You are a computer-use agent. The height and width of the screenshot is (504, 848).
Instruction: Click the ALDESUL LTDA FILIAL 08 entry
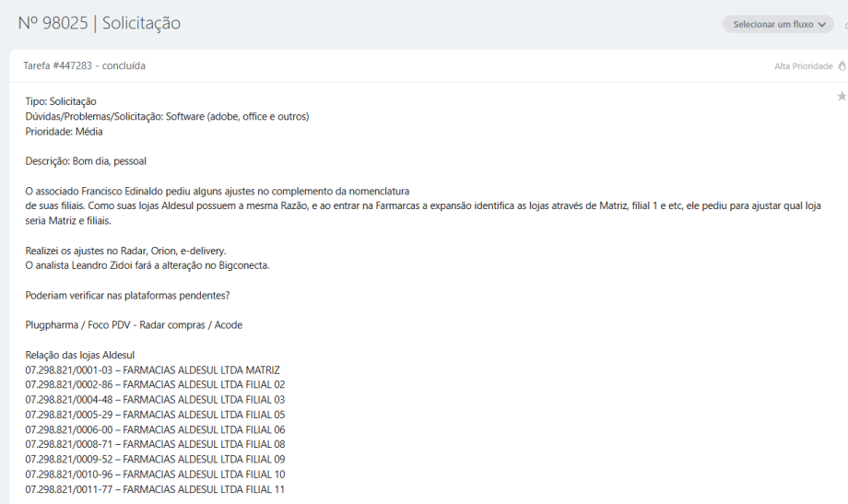pyautogui.click(x=155, y=444)
